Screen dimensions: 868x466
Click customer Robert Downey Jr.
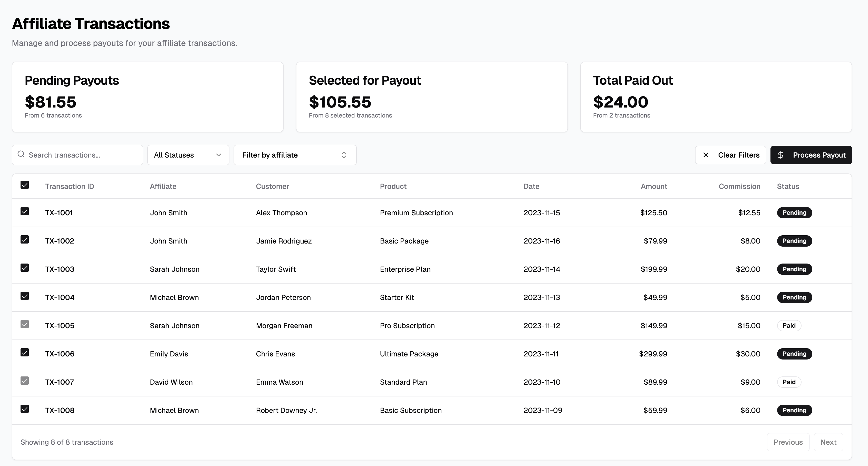[x=286, y=410]
